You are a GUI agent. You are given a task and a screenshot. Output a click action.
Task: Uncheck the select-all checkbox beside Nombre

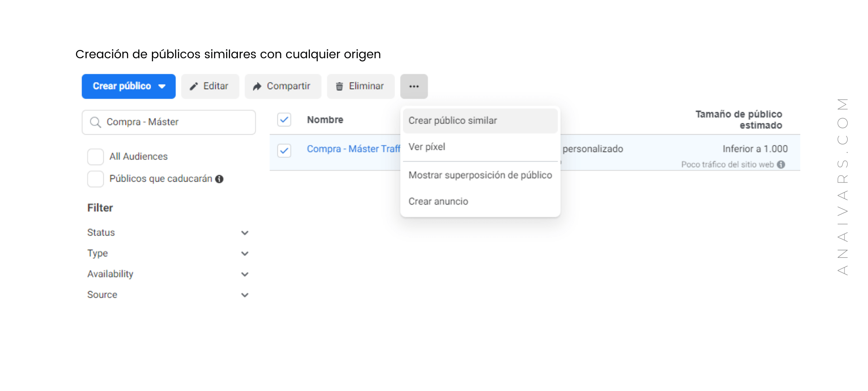pos(284,119)
